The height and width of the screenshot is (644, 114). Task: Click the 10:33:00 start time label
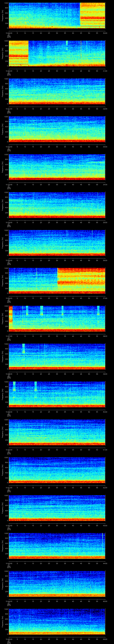click(9, 184)
